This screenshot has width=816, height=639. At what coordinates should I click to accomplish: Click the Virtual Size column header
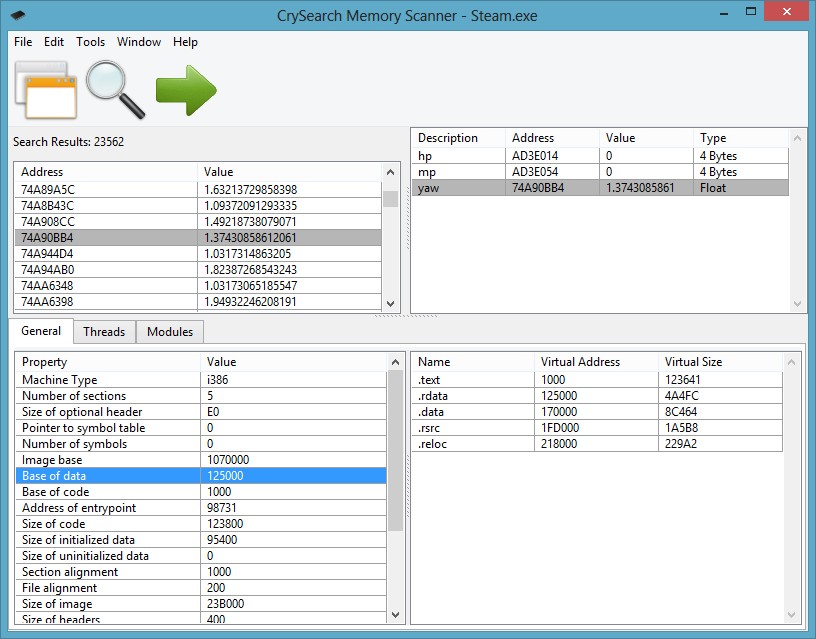point(720,362)
